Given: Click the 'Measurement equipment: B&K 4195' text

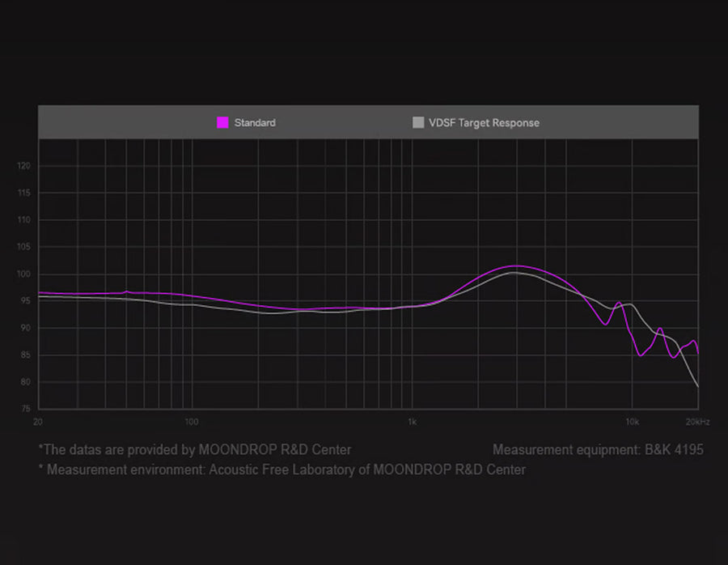Looking at the screenshot, I should (597, 450).
